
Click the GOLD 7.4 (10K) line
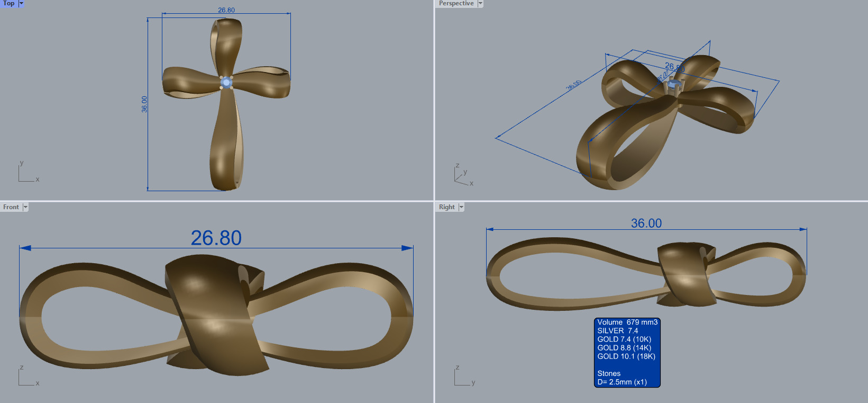[x=624, y=339]
